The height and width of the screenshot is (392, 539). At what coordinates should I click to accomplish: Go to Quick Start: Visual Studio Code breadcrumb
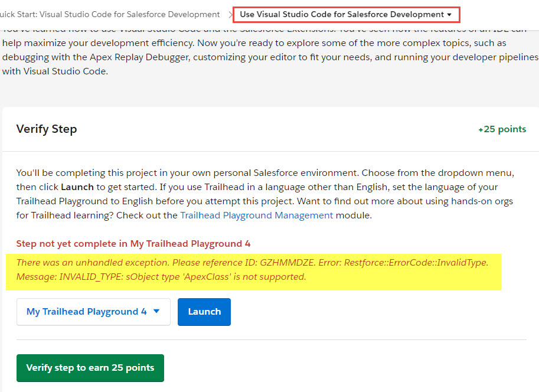[110, 14]
